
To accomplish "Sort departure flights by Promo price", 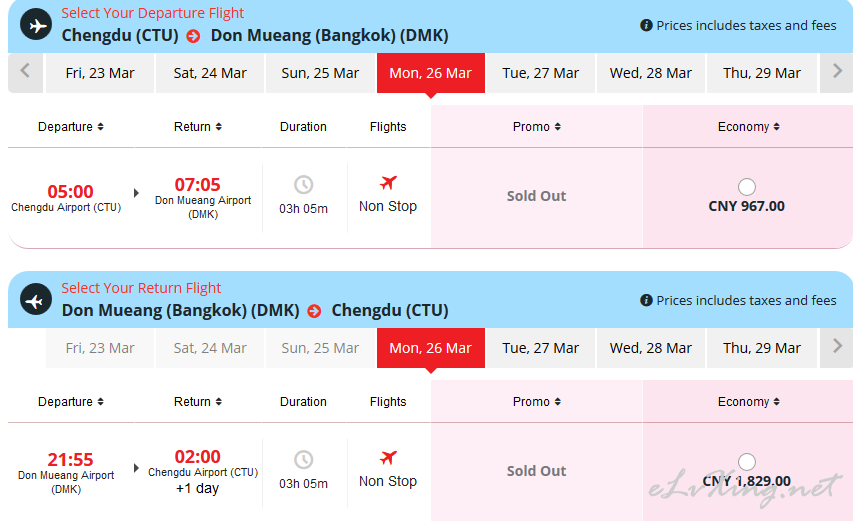I will pos(536,127).
